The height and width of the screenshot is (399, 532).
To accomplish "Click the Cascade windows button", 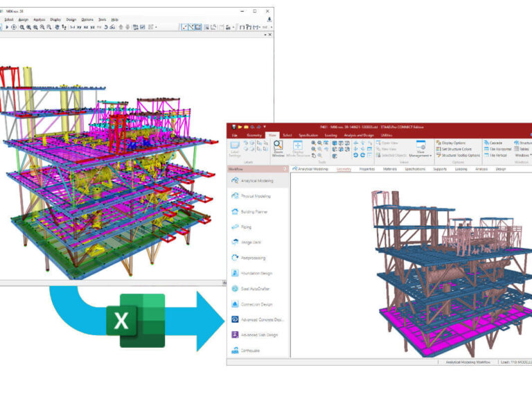I will (x=493, y=143).
